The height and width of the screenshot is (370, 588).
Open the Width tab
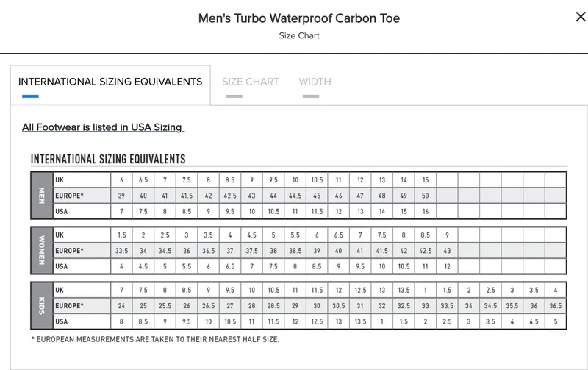tap(315, 82)
